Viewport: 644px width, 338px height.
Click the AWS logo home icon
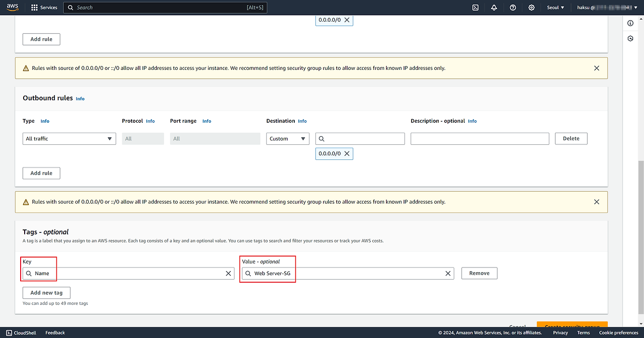click(x=13, y=7)
